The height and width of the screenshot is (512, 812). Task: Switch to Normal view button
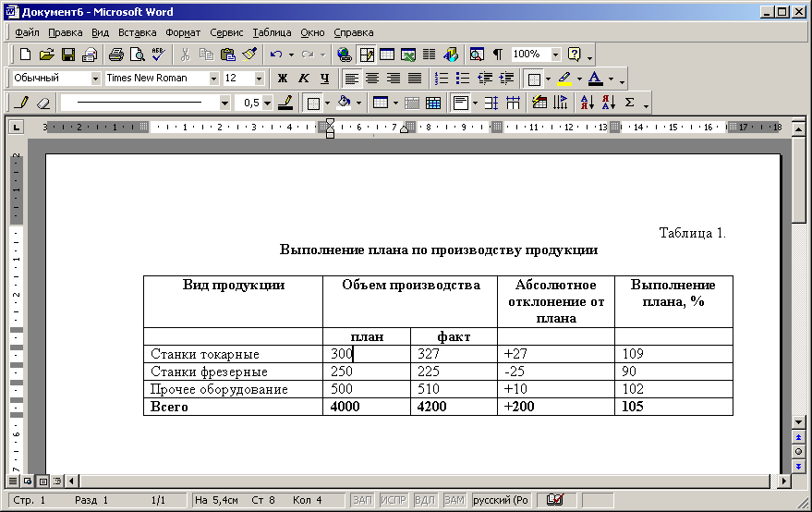(x=13, y=482)
